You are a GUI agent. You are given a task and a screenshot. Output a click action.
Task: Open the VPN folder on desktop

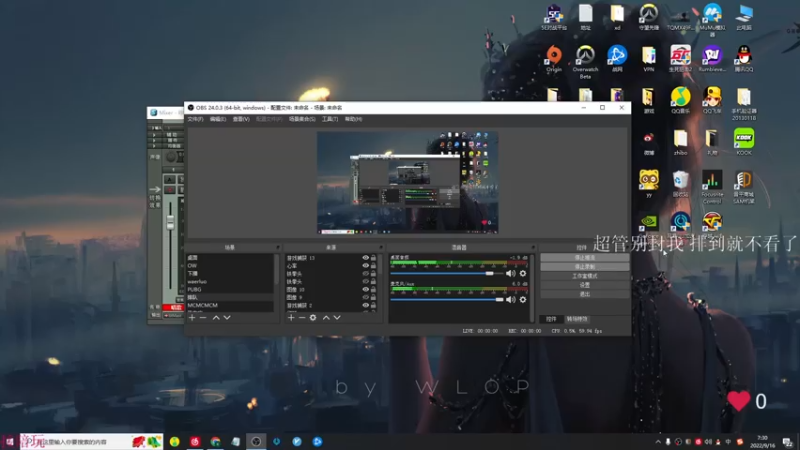648,59
